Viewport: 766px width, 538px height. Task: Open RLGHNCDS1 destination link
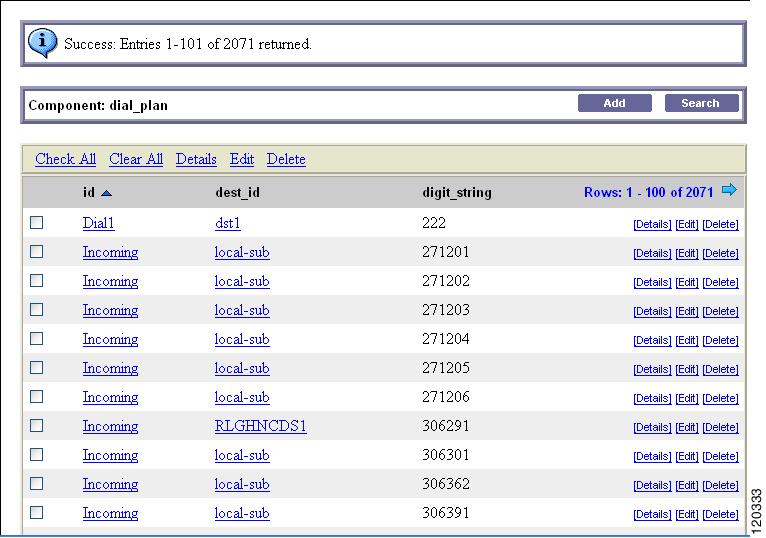tap(260, 426)
